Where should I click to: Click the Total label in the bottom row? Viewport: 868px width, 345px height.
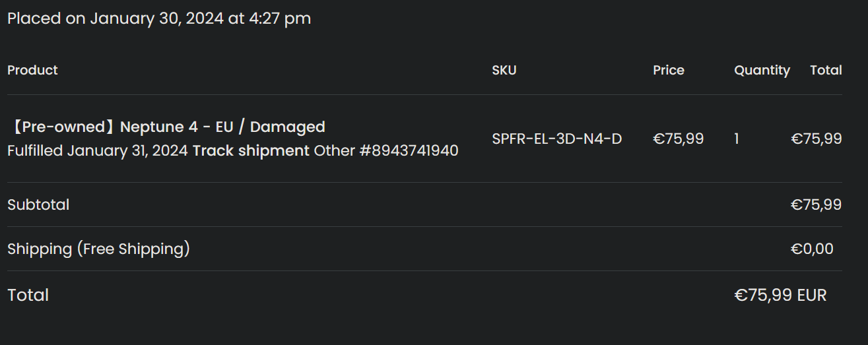[28, 295]
